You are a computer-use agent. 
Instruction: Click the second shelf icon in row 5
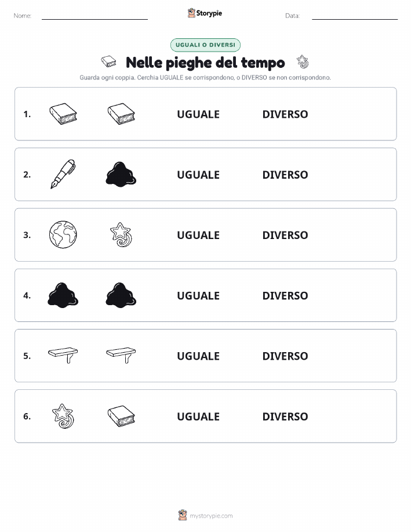pos(121,355)
